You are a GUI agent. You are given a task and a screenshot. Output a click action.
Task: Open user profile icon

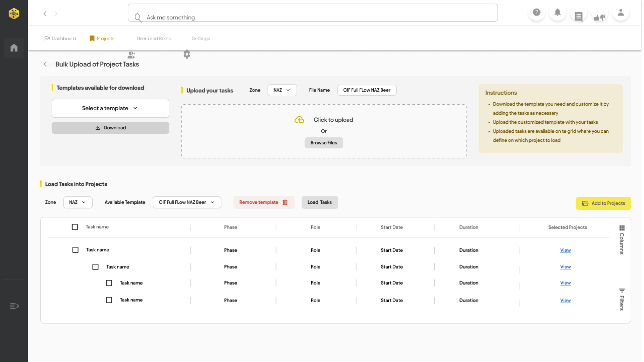[x=621, y=12]
